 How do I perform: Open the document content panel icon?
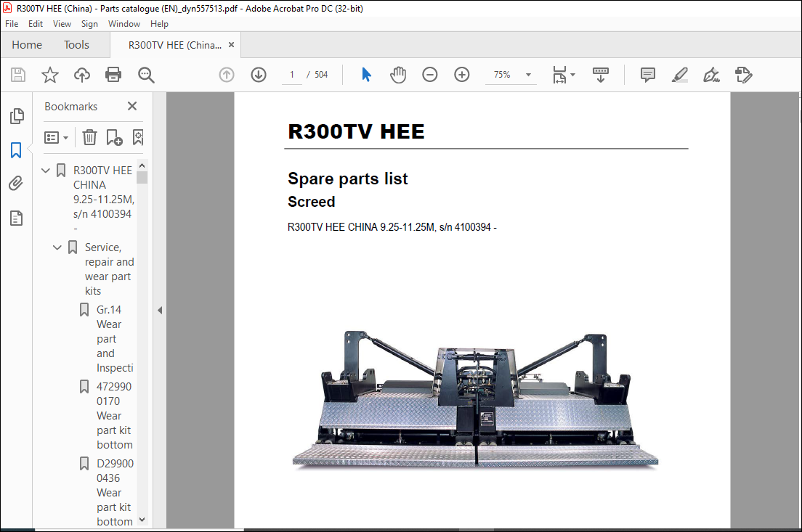point(17,218)
